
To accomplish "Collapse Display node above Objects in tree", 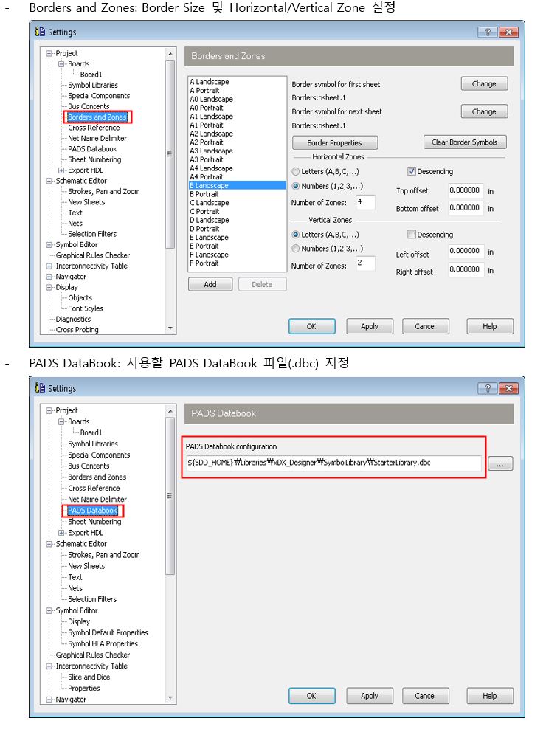I will (49, 287).
